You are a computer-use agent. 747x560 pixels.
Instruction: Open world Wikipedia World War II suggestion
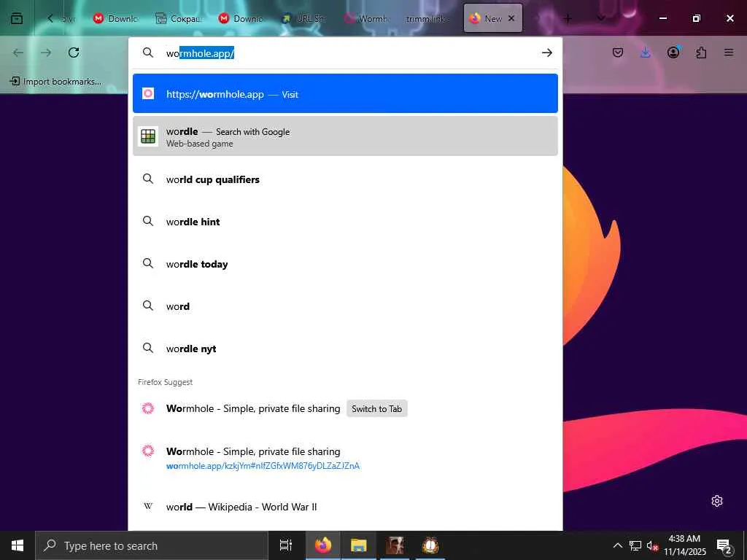click(345, 507)
